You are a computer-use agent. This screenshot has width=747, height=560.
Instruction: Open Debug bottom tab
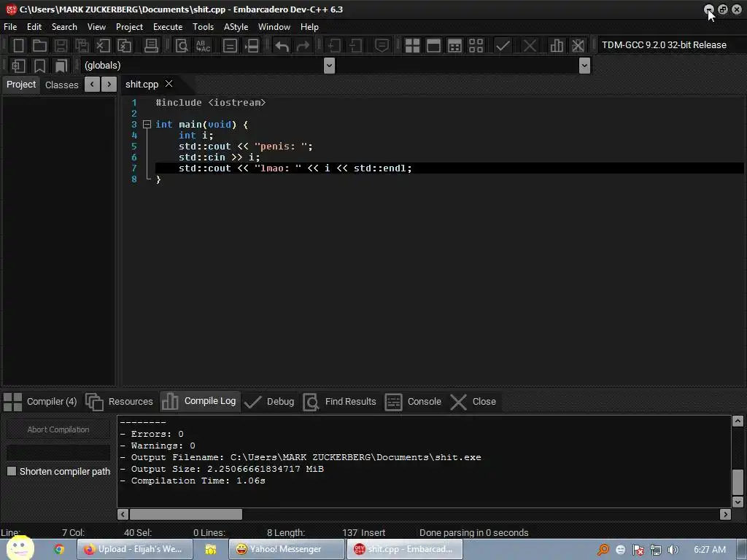click(270, 402)
